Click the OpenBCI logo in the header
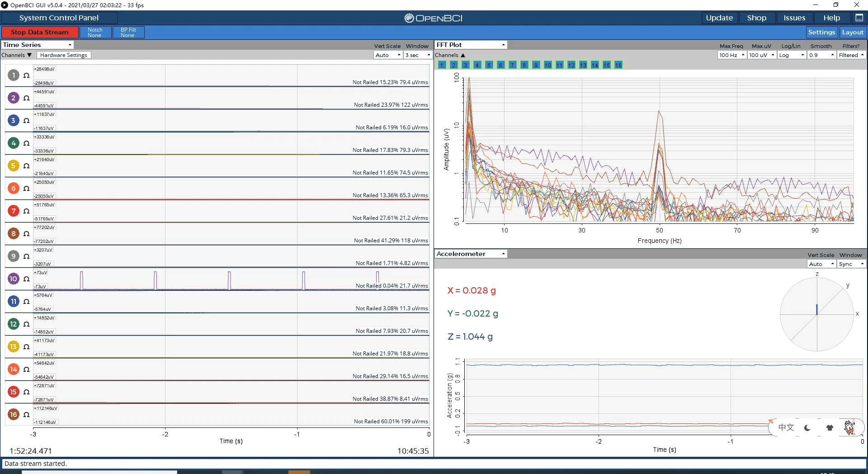This screenshot has height=474, width=868. pyautogui.click(x=433, y=18)
